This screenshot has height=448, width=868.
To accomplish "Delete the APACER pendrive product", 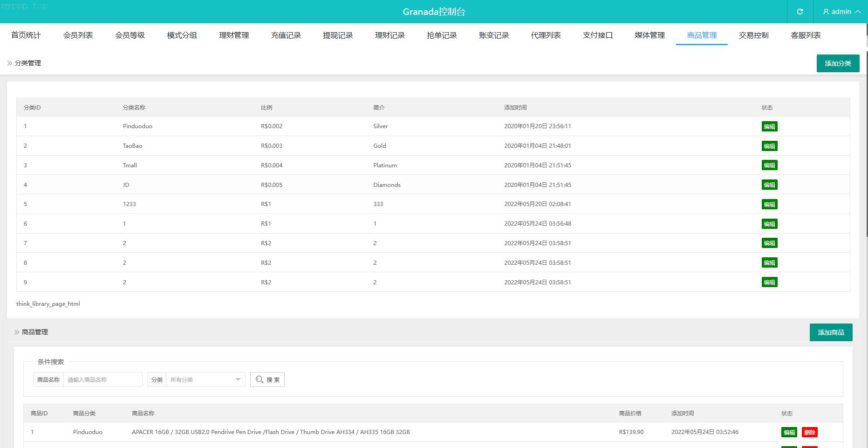I will point(810,432).
